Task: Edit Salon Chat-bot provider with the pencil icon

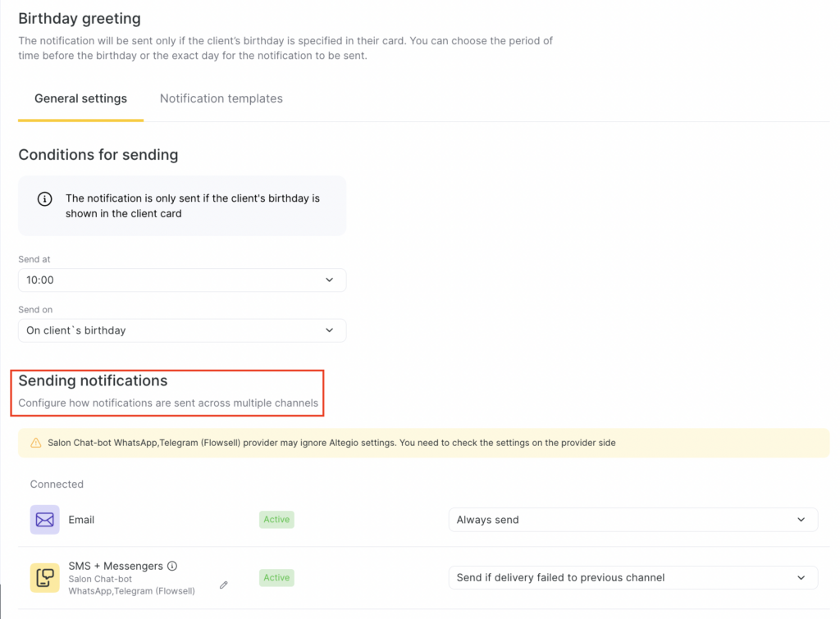Action: pos(223,585)
